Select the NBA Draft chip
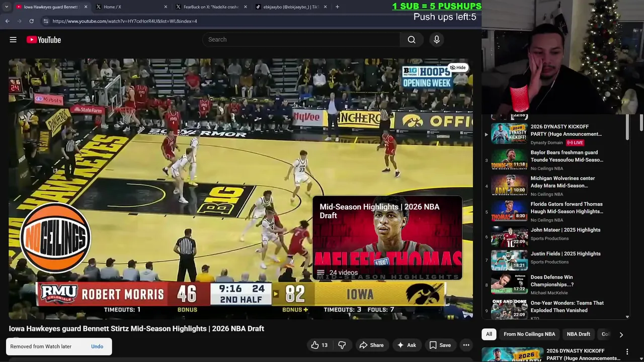 pyautogui.click(x=578, y=334)
